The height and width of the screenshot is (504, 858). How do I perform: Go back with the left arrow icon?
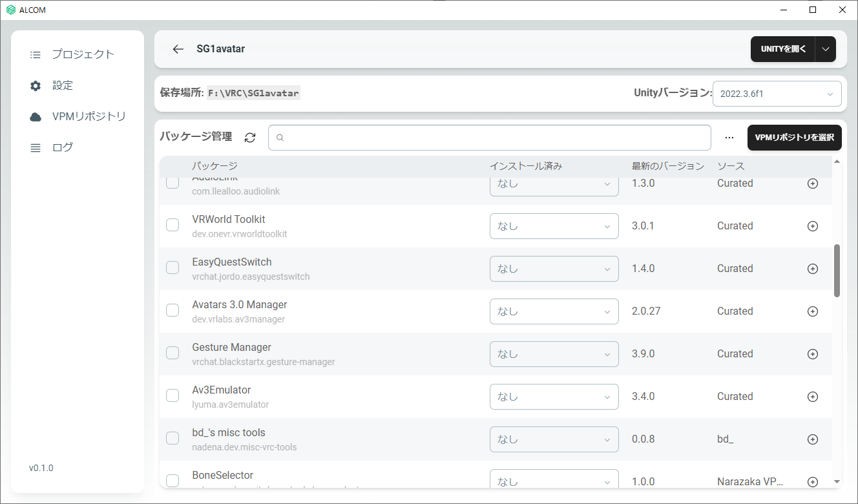point(178,49)
